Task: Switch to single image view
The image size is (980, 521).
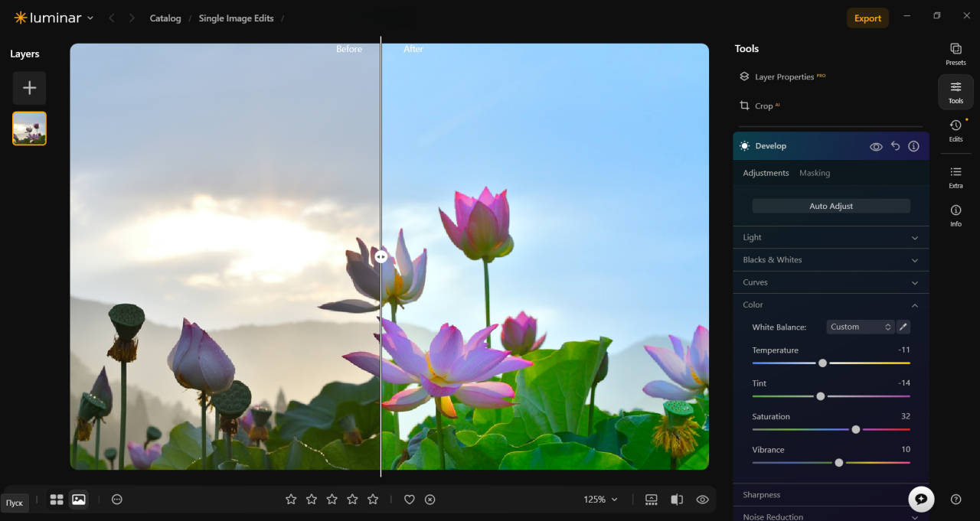Action: tap(78, 500)
